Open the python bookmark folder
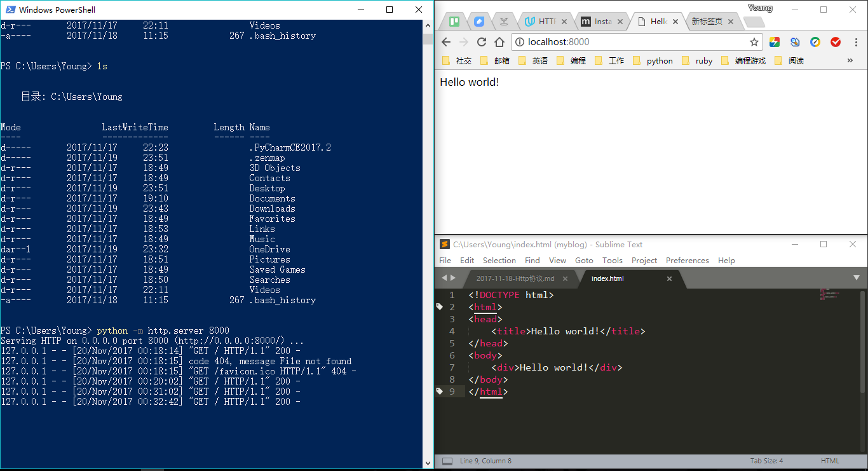 (653, 60)
